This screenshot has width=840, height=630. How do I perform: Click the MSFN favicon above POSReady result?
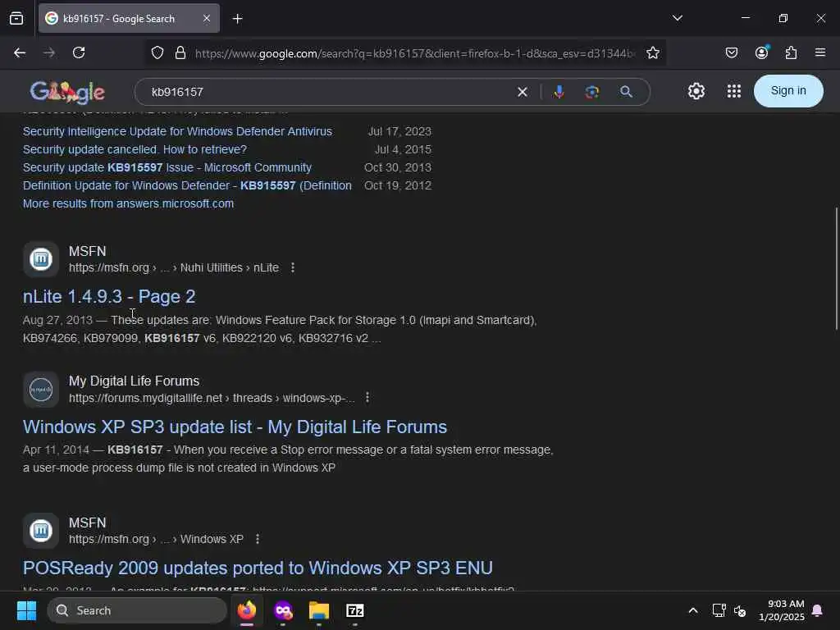(41, 531)
